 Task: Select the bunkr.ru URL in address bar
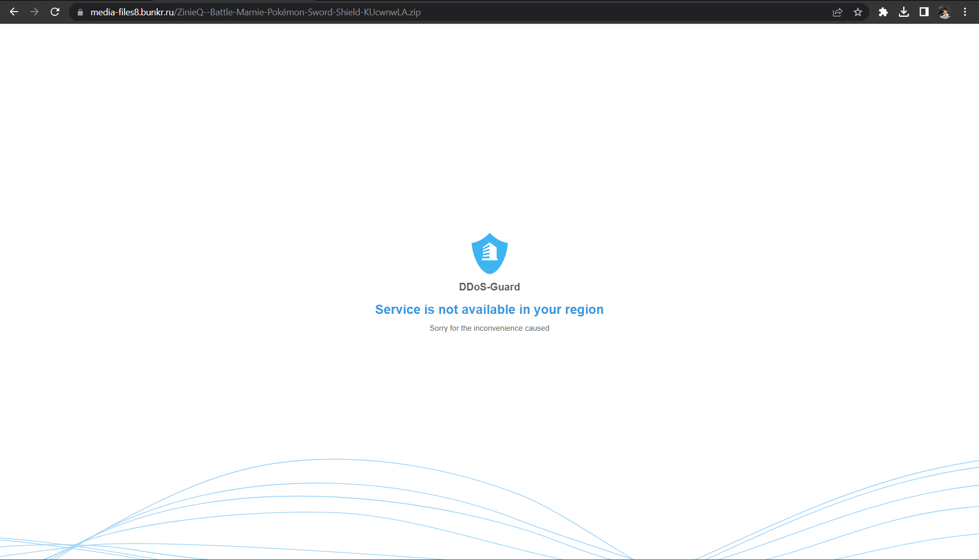pyautogui.click(x=255, y=12)
